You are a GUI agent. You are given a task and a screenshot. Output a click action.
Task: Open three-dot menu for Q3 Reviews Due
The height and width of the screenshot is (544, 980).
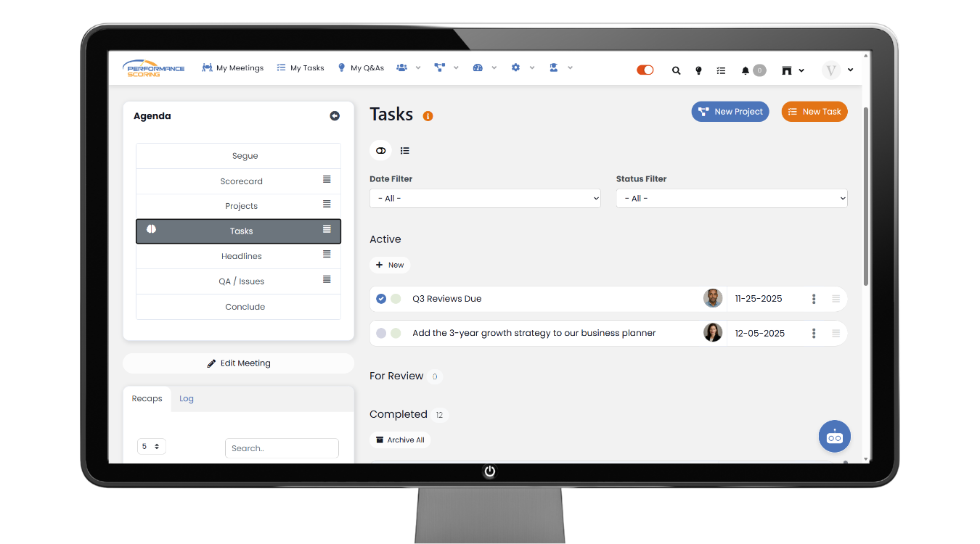click(814, 299)
